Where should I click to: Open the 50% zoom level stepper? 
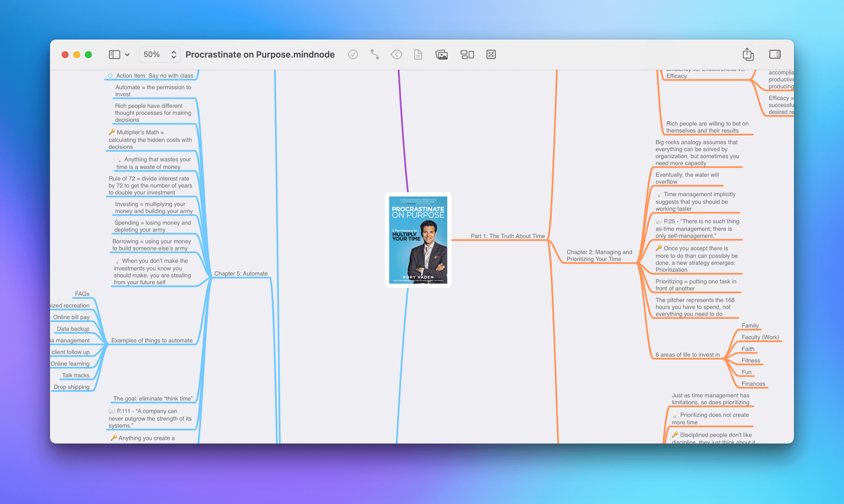pos(160,55)
